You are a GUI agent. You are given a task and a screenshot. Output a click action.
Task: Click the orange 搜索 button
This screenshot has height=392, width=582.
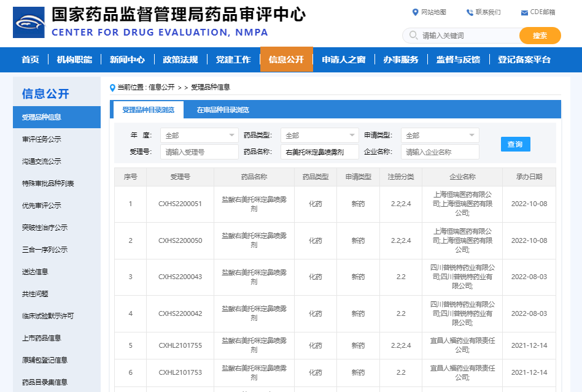[x=540, y=36]
